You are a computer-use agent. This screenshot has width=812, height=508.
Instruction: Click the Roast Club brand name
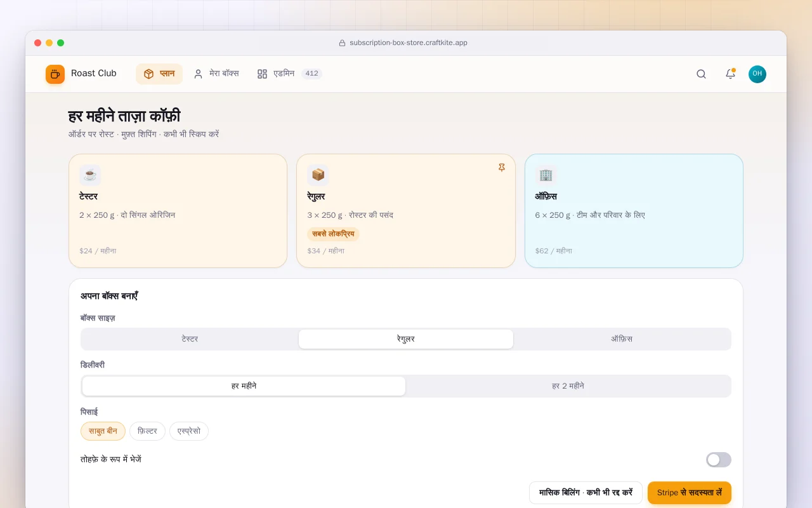tap(94, 74)
